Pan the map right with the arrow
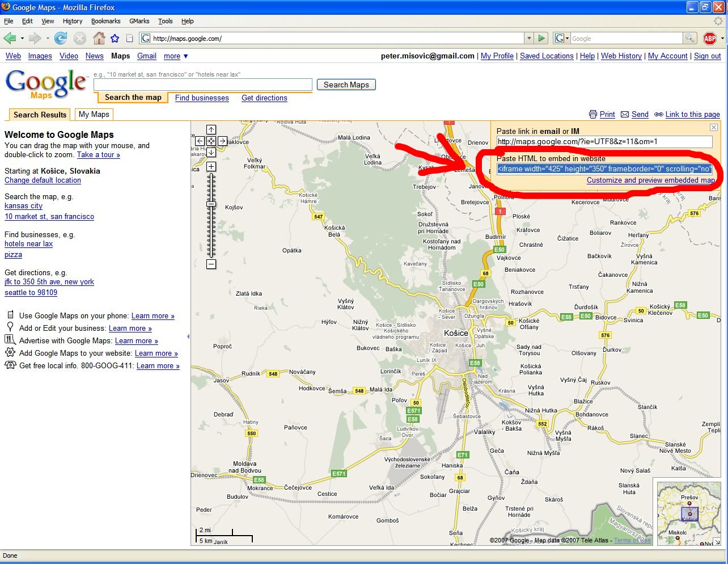 (222, 141)
